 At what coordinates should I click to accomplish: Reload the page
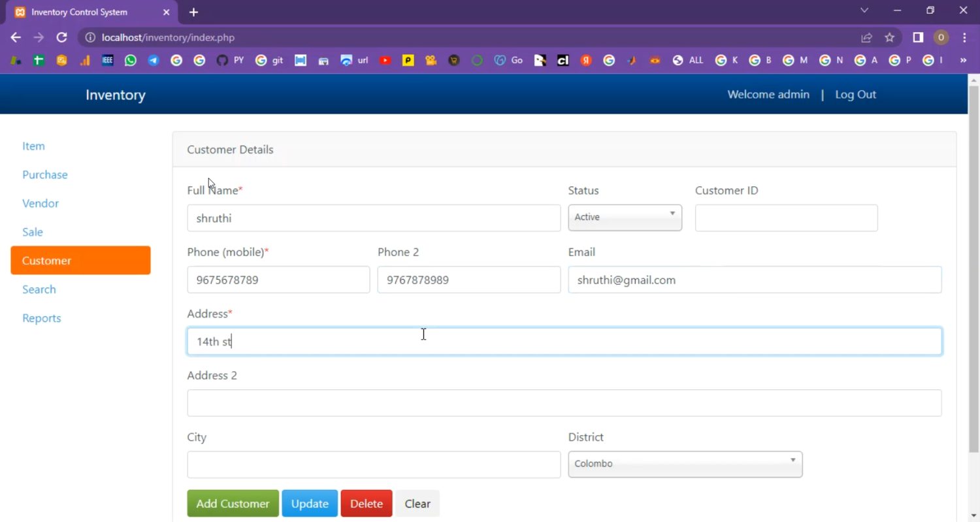(61, 38)
